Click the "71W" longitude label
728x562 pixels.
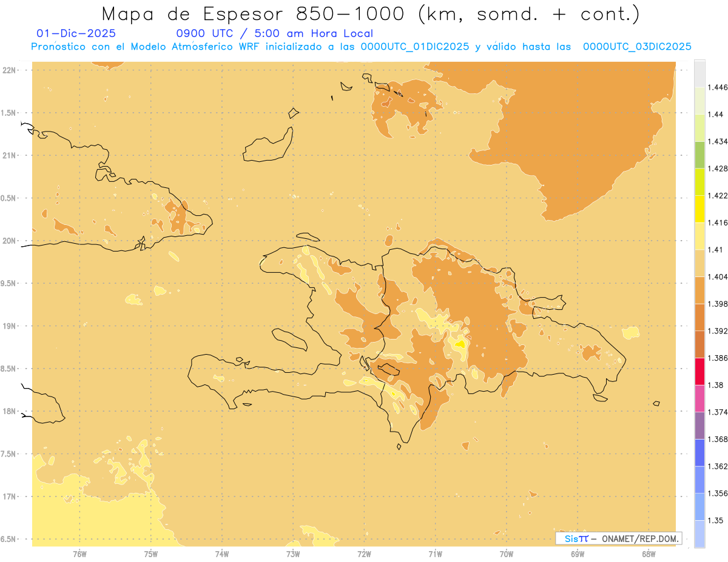pyautogui.click(x=435, y=554)
